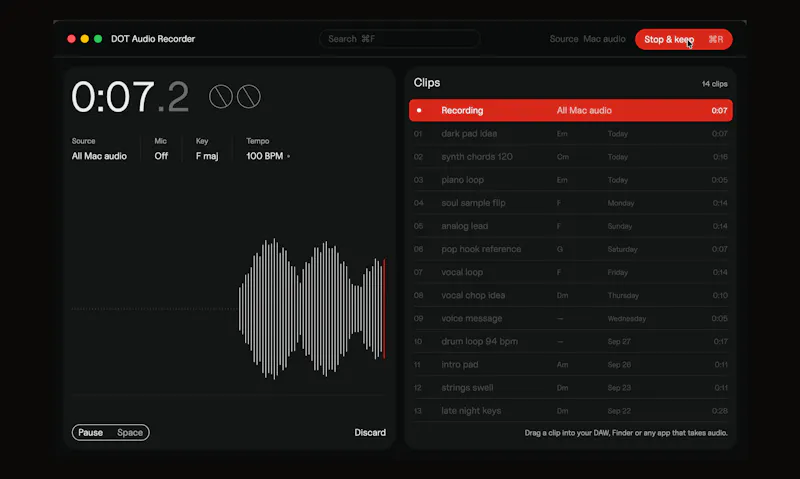
Task: Select the clip "vocal chop idea"
Action: click(x=570, y=295)
